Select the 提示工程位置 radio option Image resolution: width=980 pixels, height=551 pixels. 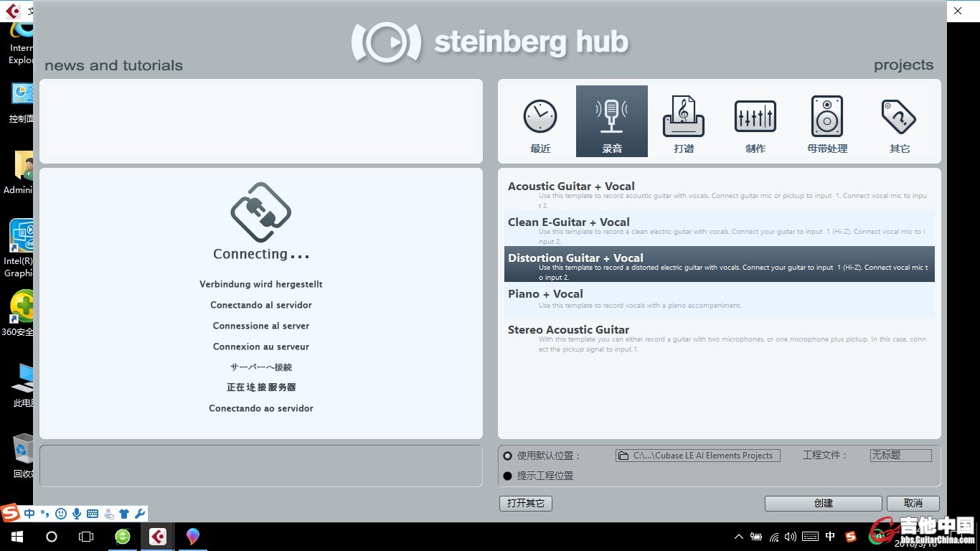[x=508, y=476]
